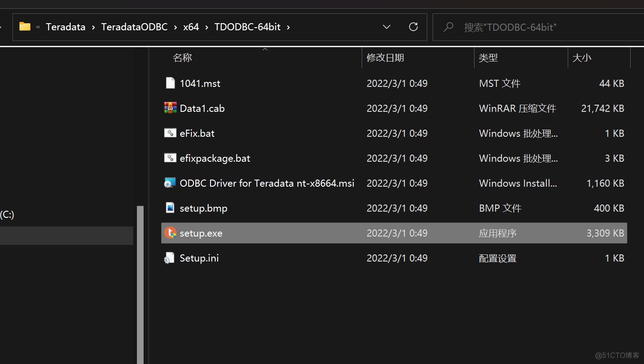Open the address bar history dropdown
The height and width of the screenshot is (364, 644).
tap(387, 27)
